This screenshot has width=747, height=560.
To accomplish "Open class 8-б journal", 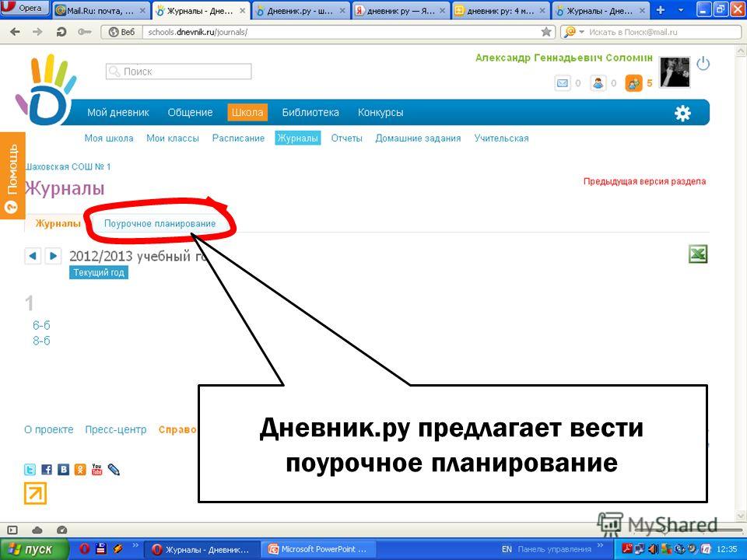I will 41,341.
